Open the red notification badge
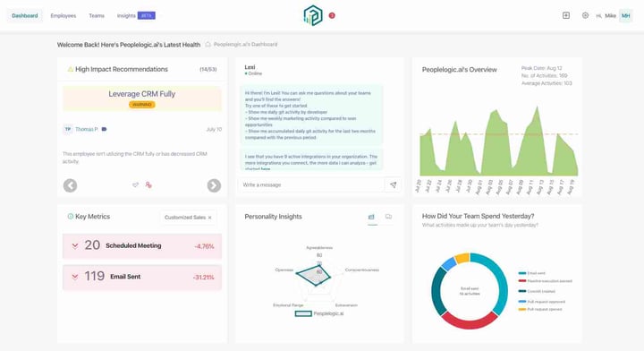The image size is (644, 351). coord(332,15)
